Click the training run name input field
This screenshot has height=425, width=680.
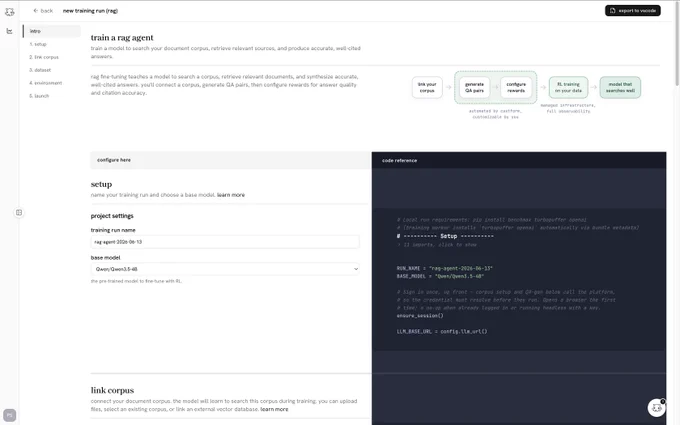[x=225, y=242]
